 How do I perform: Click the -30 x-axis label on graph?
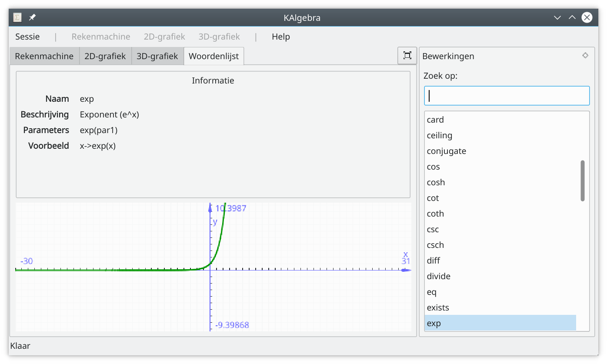click(x=27, y=261)
